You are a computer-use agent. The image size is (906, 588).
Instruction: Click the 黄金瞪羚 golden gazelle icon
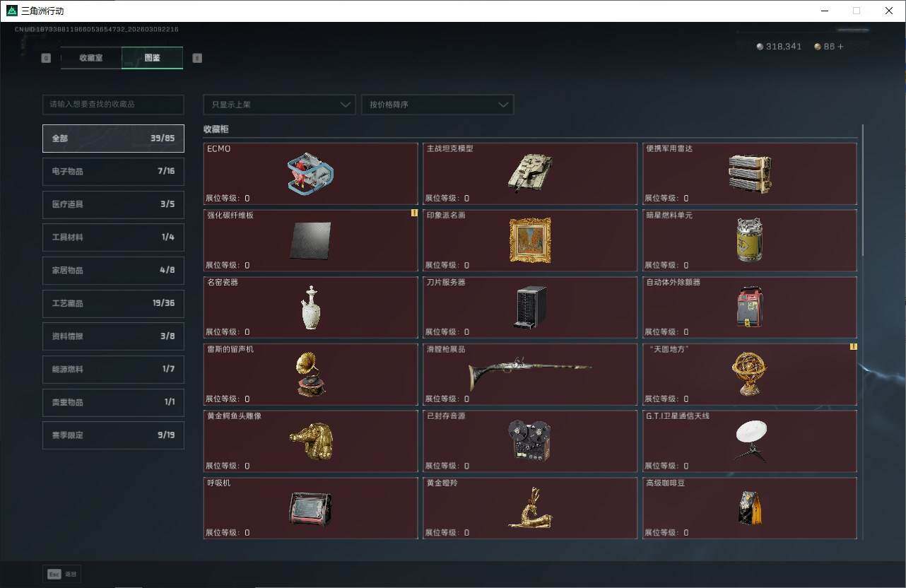530,507
